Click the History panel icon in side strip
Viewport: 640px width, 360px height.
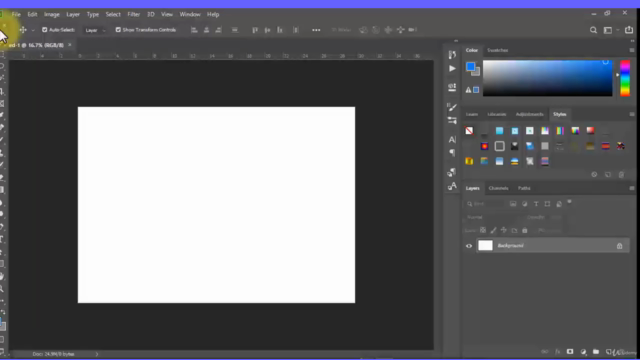click(452, 54)
